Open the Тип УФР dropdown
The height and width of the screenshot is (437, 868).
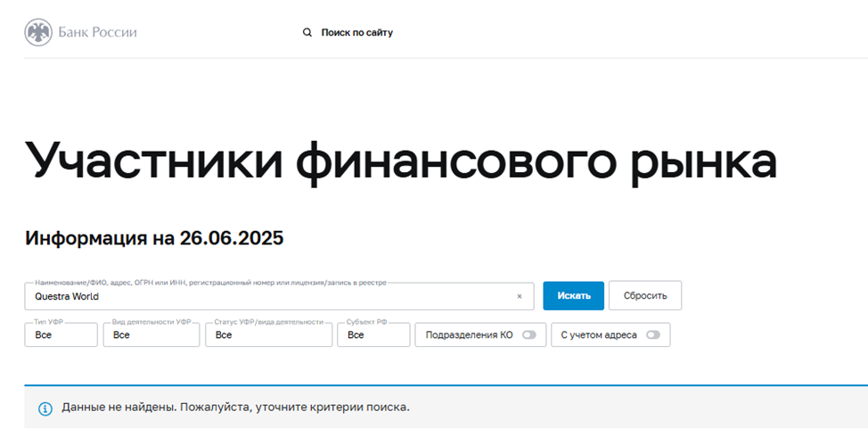point(61,334)
